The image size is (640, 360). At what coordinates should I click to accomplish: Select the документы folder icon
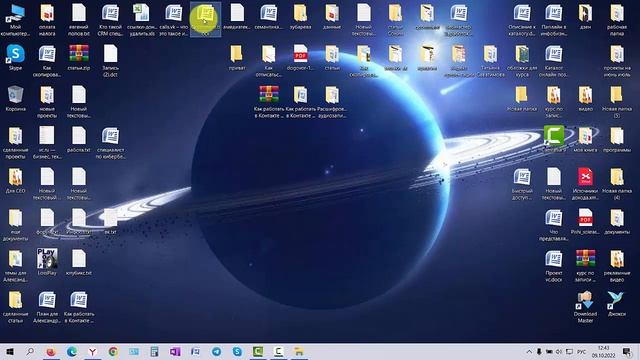click(617, 221)
